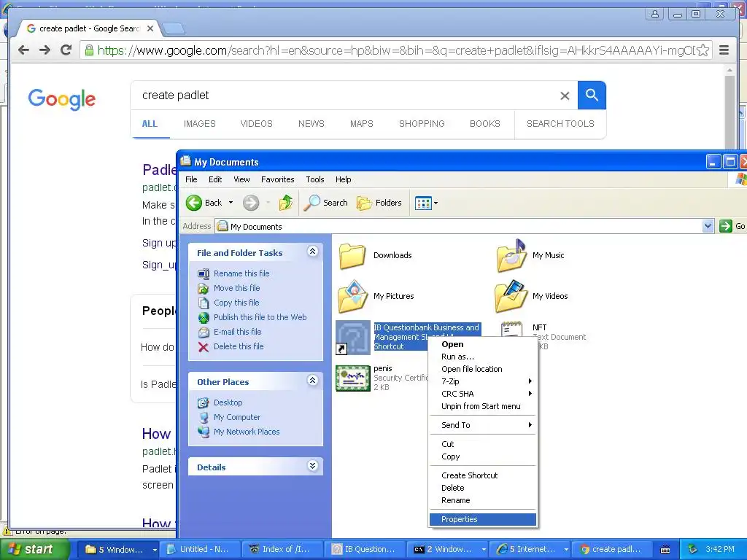Clear Google search box text

click(x=565, y=96)
